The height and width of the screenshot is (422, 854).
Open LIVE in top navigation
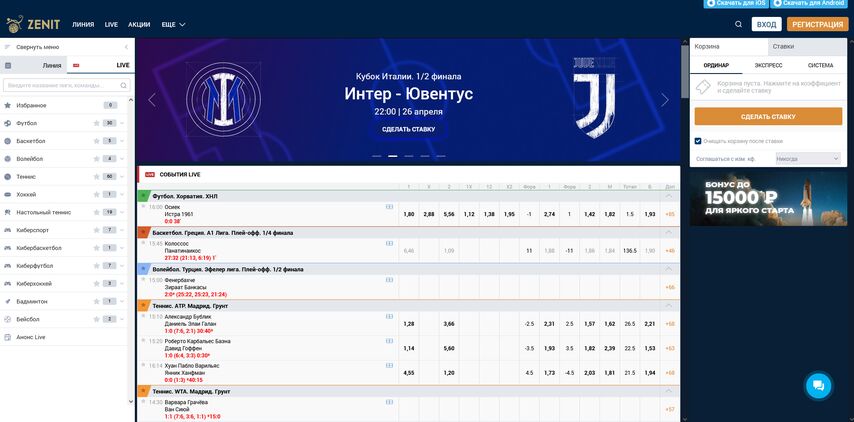tap(111, 25)
